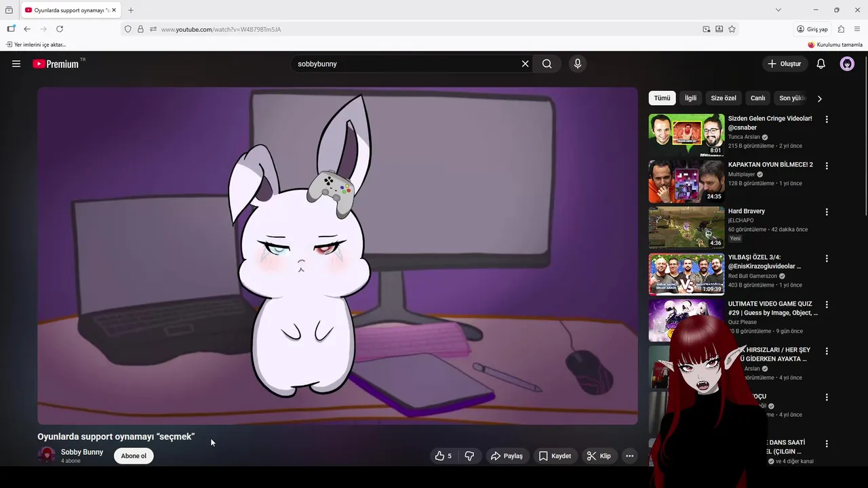Subscribe using Abone ol button

[134, 456]
